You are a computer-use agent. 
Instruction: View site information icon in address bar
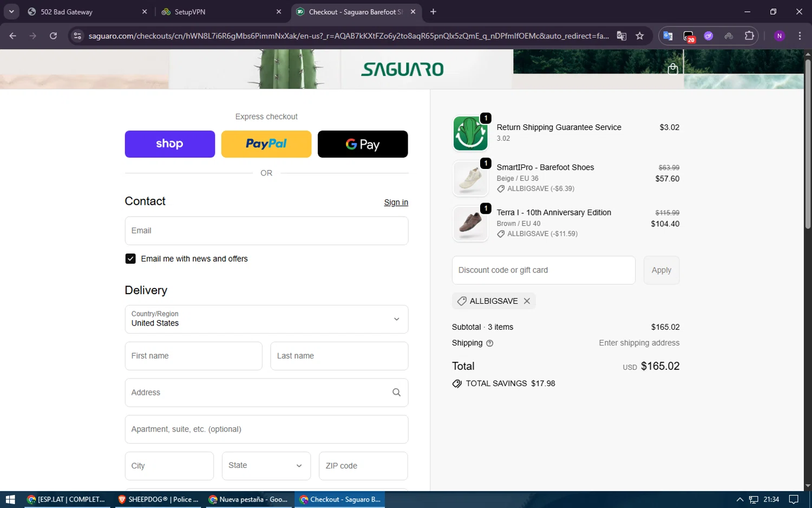77,36
